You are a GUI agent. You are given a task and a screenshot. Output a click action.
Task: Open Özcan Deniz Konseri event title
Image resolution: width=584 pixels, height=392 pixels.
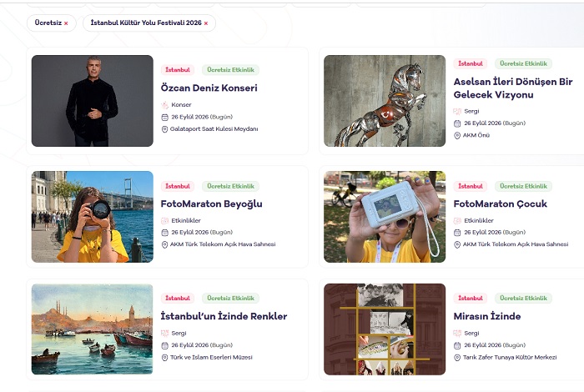[209, 88]
